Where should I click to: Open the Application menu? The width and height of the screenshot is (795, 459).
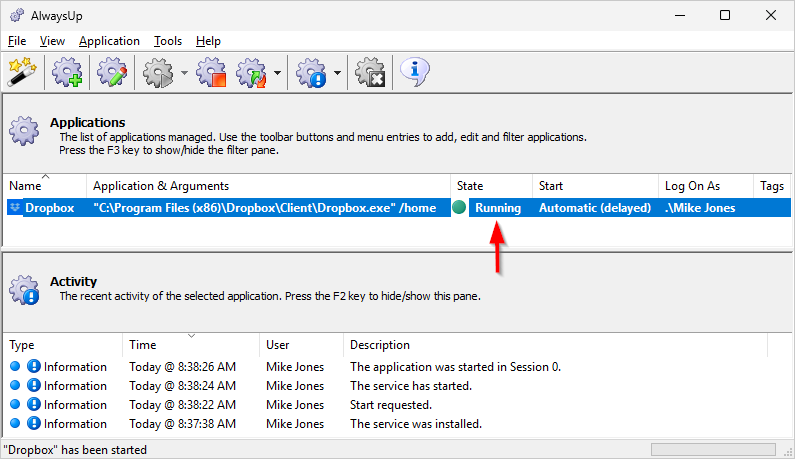pos(109,41)
